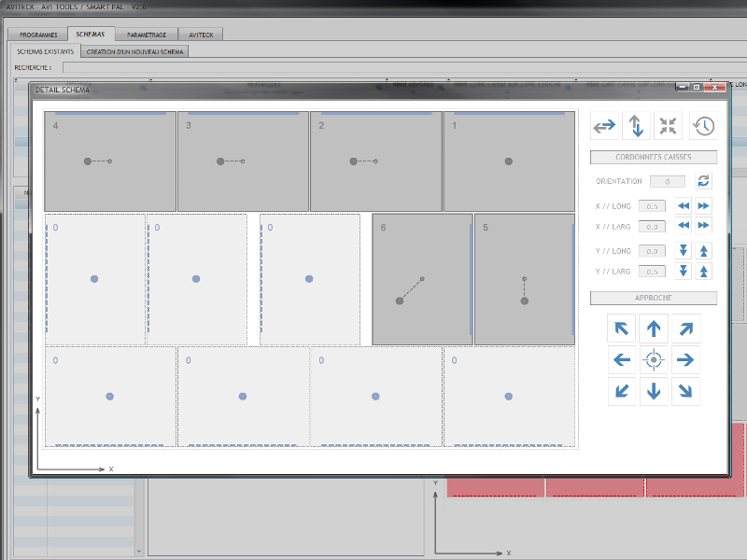
Task: Click the history clock icon
Action: pyautogui.click(x=703, y=125)
